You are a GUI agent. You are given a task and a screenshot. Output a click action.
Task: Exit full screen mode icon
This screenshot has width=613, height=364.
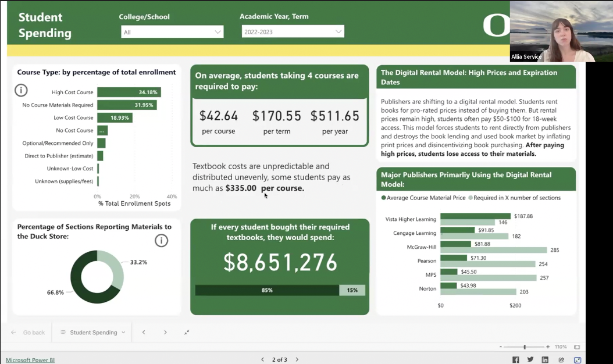(x=187, y=333)
